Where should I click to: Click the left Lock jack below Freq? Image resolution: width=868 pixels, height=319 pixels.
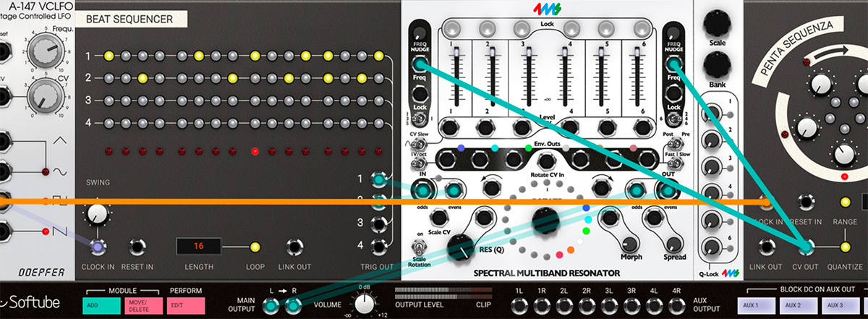pyautogui.click(x=420, y=94)
